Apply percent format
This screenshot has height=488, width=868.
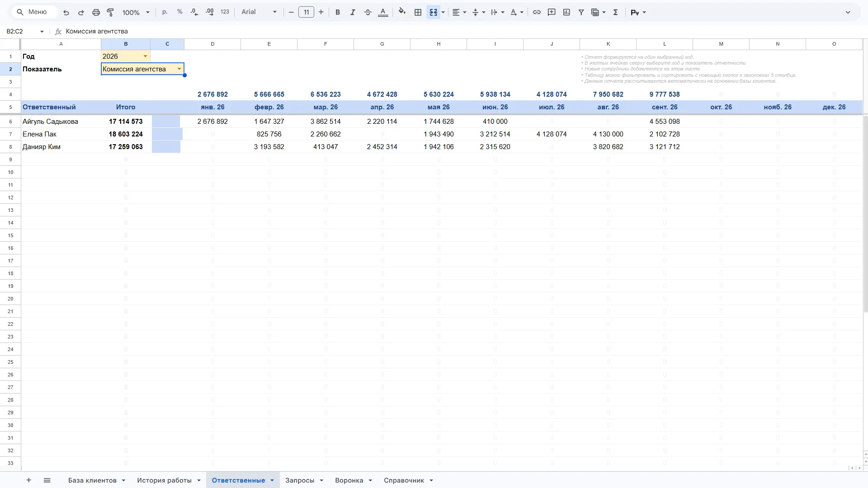click(180, 12)
